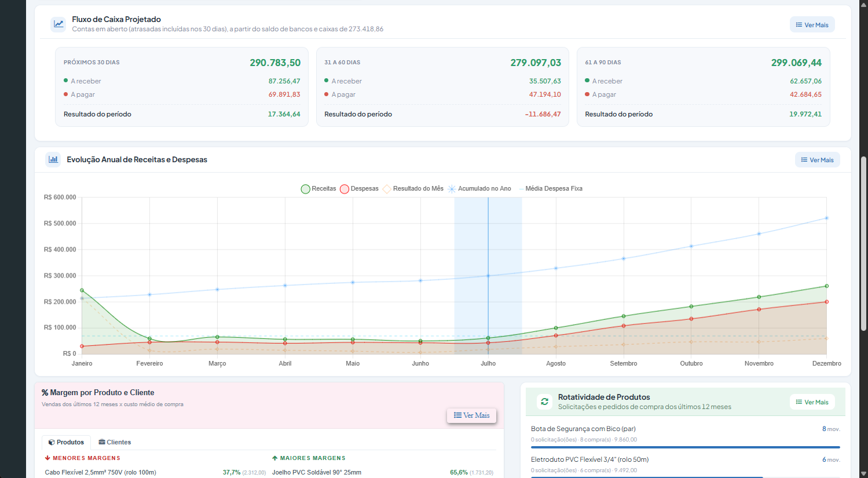The width and height of the screenshot is (868, 478).
Task: Toggle the Despesas series in chart legend
Action: click(359, 189)
